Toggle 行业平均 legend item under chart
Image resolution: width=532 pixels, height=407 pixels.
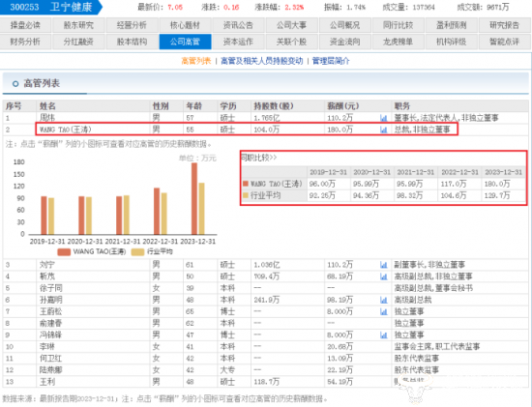[152, 251]
